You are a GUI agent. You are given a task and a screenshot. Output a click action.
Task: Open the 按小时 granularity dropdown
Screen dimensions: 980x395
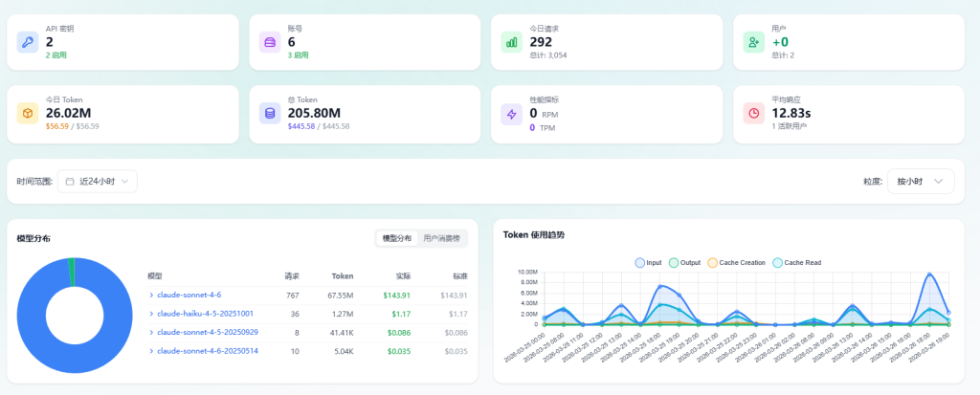921,182
